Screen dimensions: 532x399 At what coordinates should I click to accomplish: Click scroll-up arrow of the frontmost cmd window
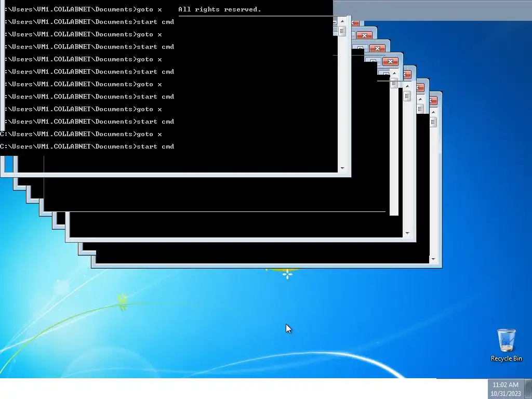(342, 21)
